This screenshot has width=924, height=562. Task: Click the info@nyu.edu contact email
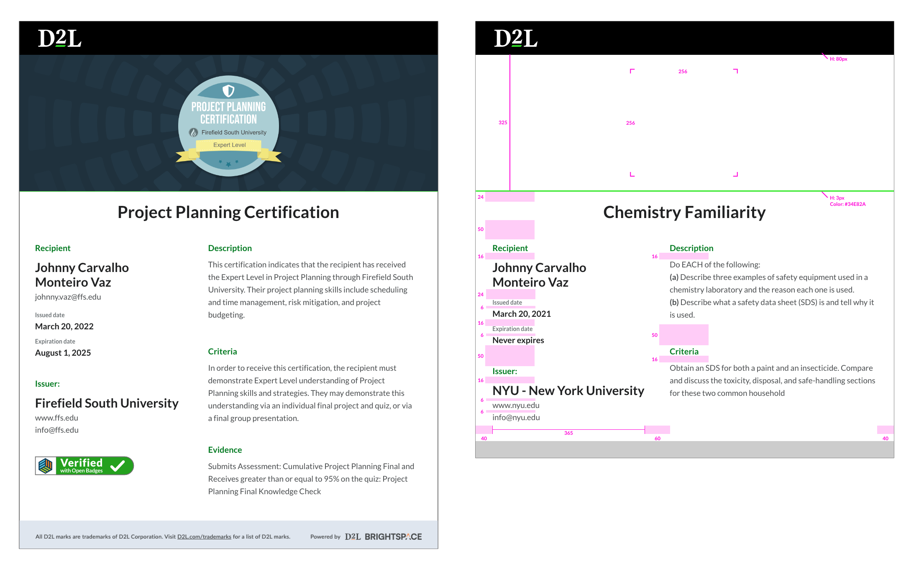[x=516, y=417]
